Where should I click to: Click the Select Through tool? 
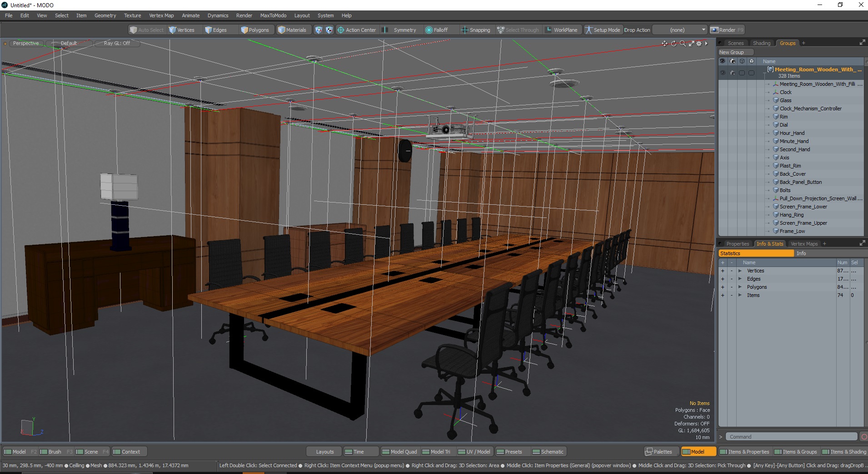coord(518,30)
